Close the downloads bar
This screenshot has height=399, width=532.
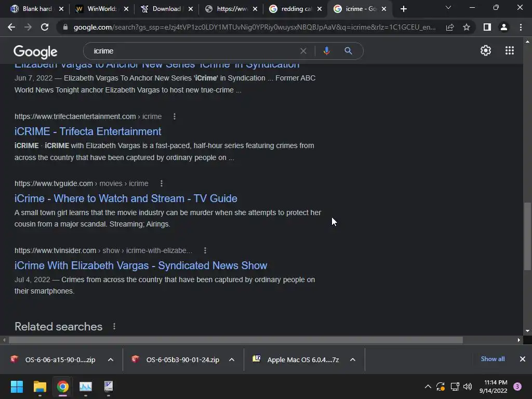click(x=523, y=358)
